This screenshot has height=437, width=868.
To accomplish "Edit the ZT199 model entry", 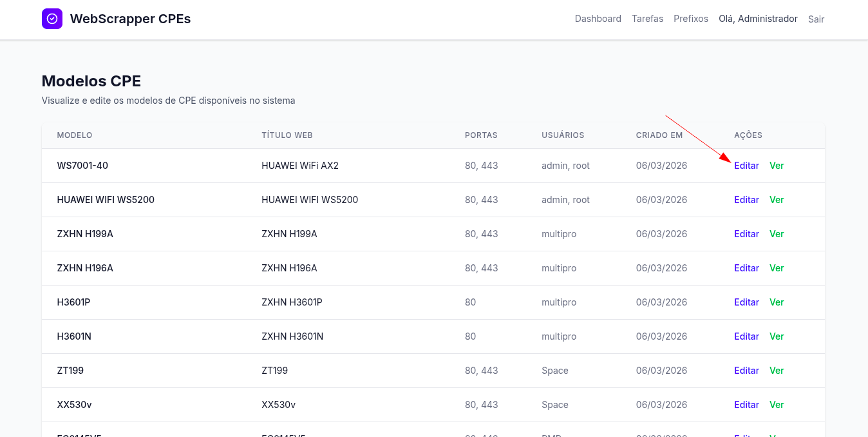I will coord(746,371).
